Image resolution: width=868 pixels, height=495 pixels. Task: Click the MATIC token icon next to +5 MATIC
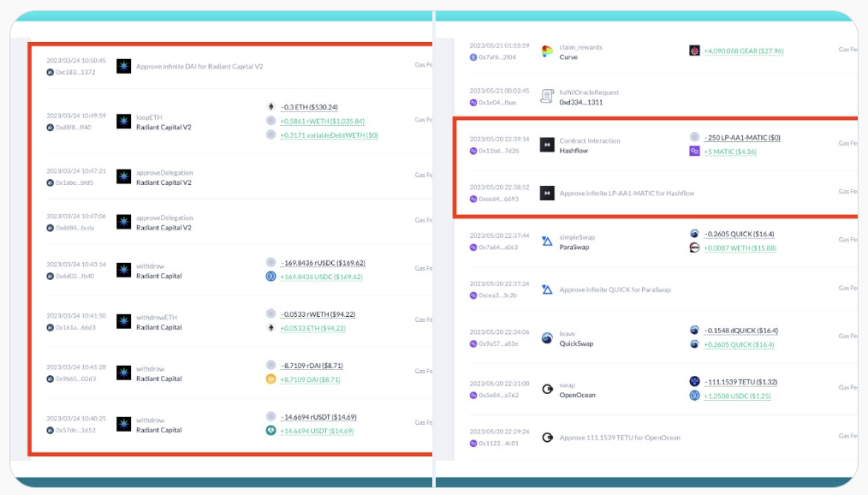(694, 152)
